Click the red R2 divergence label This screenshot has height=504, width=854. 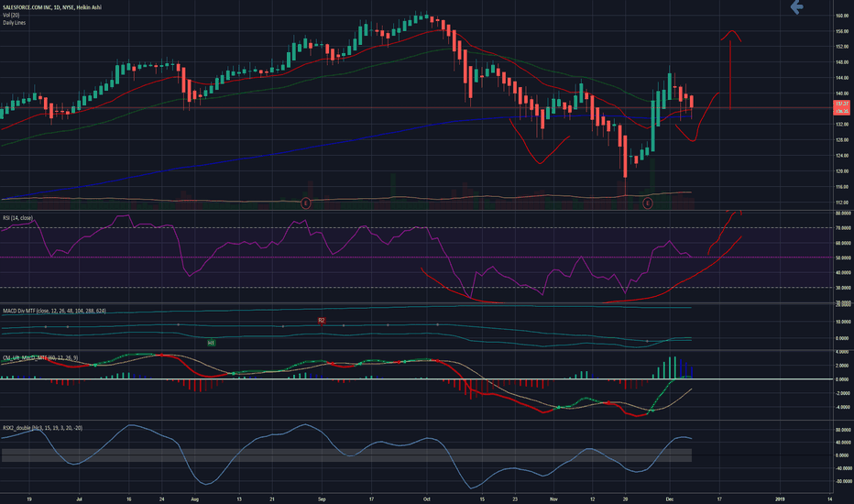(322, 321)
